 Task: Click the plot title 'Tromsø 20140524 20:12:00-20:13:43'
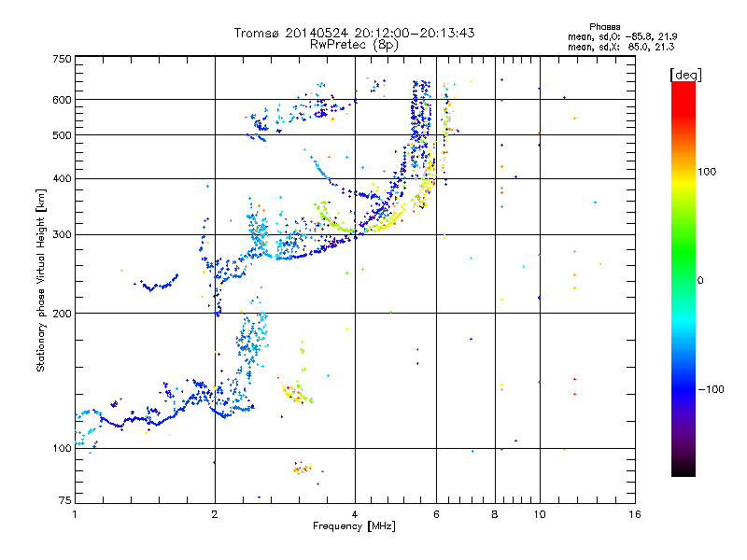point(354,33)
